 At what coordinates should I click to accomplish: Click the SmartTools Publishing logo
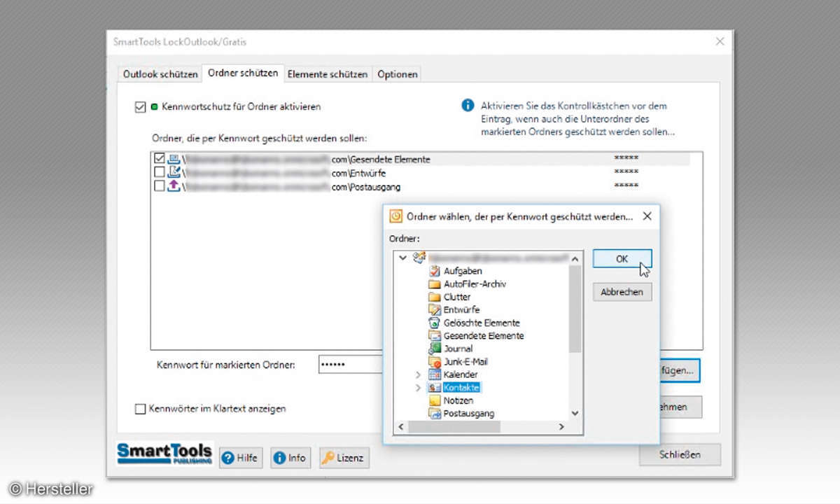[164, 454]
